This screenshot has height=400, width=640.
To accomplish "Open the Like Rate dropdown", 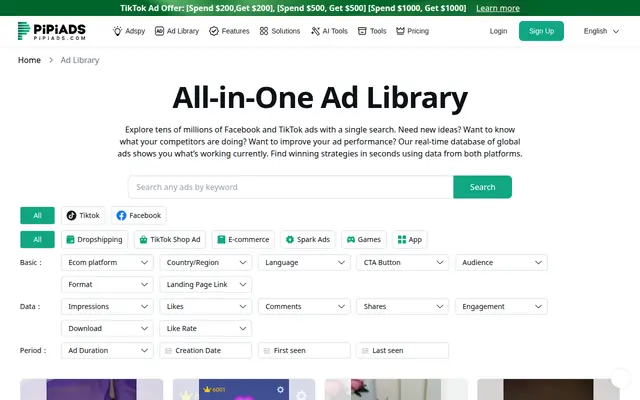I will click(206, 329).
